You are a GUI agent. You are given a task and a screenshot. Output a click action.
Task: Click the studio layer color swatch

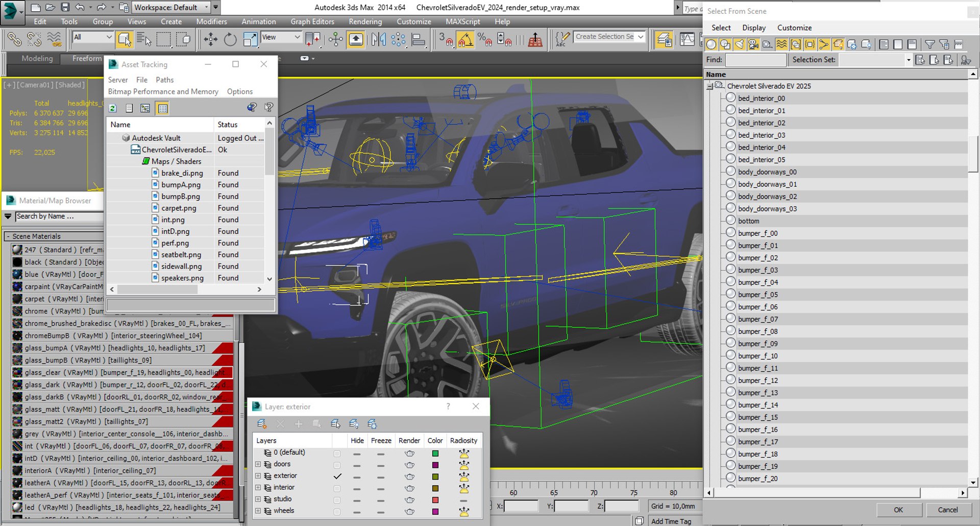tap(435, 500)
